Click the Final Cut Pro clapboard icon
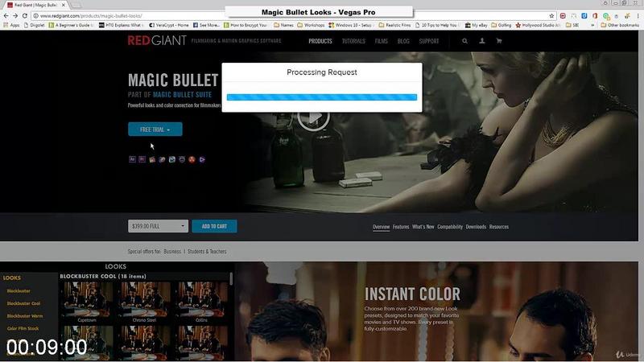This screenshot has width=644, height=362. pyautogui.click(x=152, y=159)
